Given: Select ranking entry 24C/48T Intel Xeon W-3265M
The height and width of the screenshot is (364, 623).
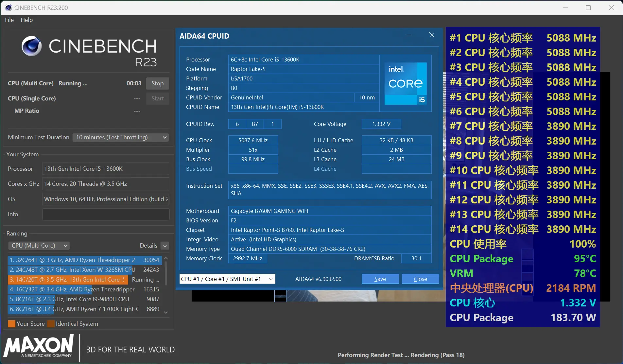Looking at the screenshot, I should pos(85,270).
